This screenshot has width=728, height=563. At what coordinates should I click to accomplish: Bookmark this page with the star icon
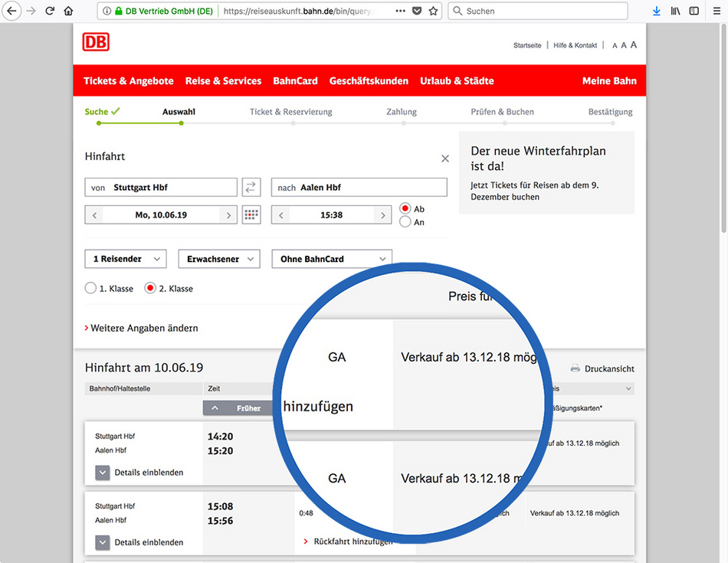coord(433,11)
